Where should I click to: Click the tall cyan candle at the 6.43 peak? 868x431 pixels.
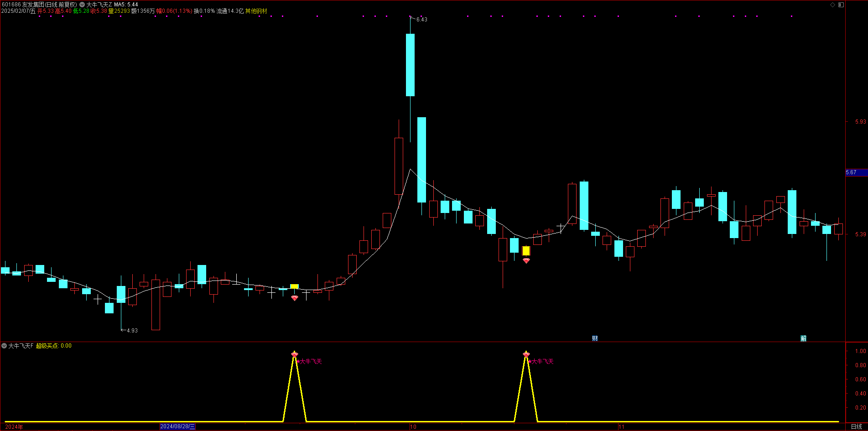(x=410, y=65)
